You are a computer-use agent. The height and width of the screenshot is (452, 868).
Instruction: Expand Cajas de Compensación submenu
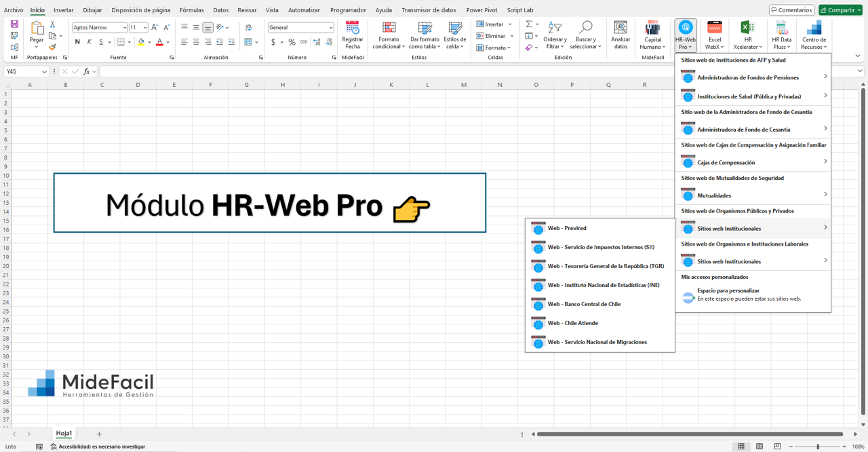click(753, 162)
